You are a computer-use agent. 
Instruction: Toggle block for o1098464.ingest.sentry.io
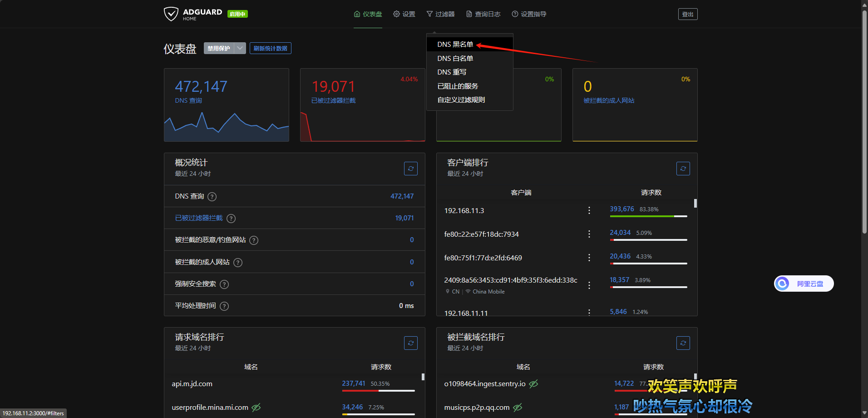(x=534, y=384)
